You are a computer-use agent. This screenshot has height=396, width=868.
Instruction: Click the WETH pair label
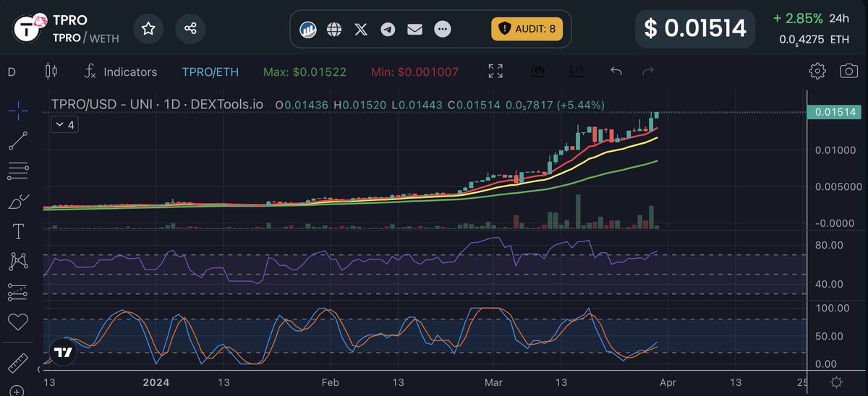106,38
